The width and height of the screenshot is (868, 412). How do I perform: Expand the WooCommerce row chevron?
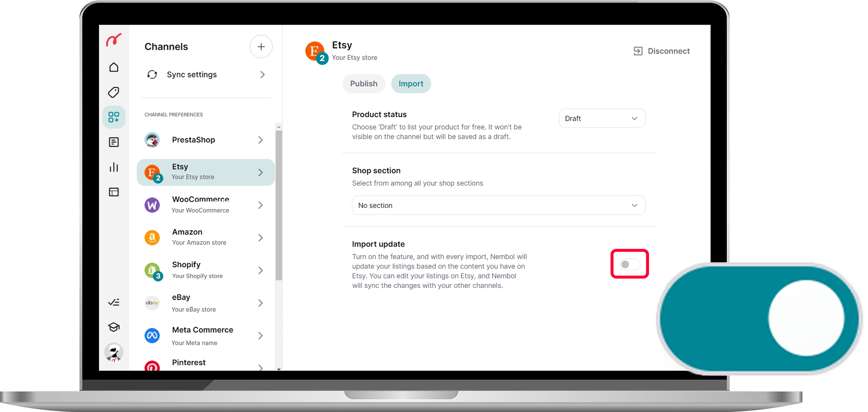click(260, 205)
